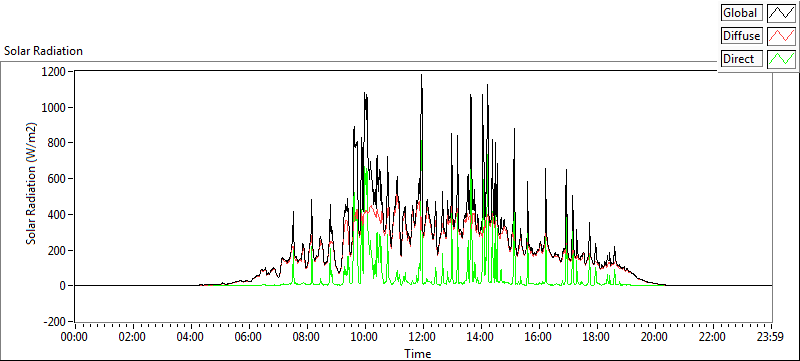
Task: Click the 400 y-axis tick label
Action: 57,214
